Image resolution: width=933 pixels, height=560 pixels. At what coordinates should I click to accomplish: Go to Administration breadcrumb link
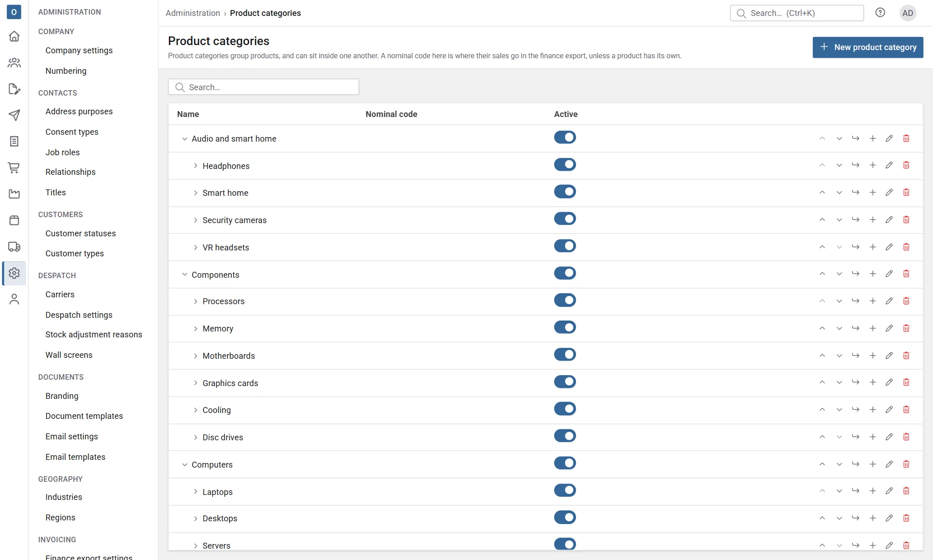tap(193, 13)
